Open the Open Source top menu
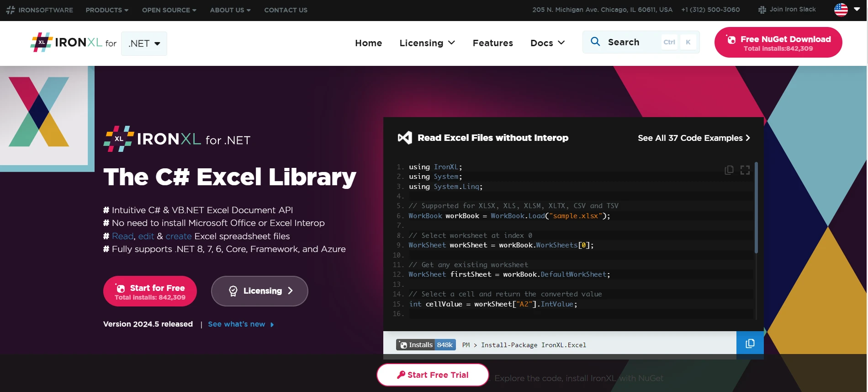Viewport: 868px width, 392px height. 169,10
